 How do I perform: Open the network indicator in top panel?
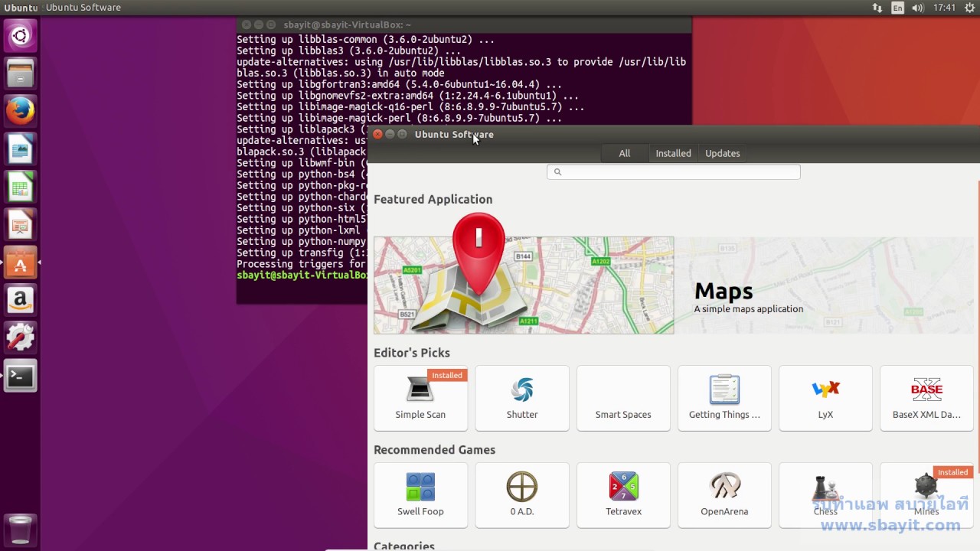click(877, 8)
